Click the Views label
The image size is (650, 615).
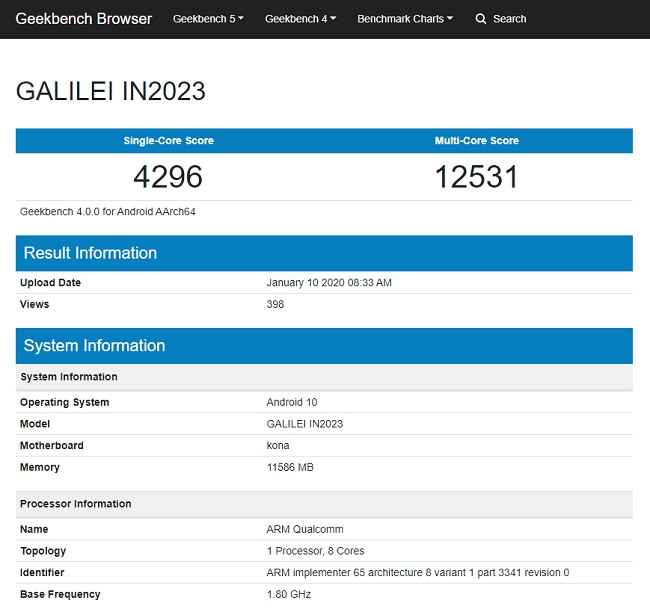[34, 304]
